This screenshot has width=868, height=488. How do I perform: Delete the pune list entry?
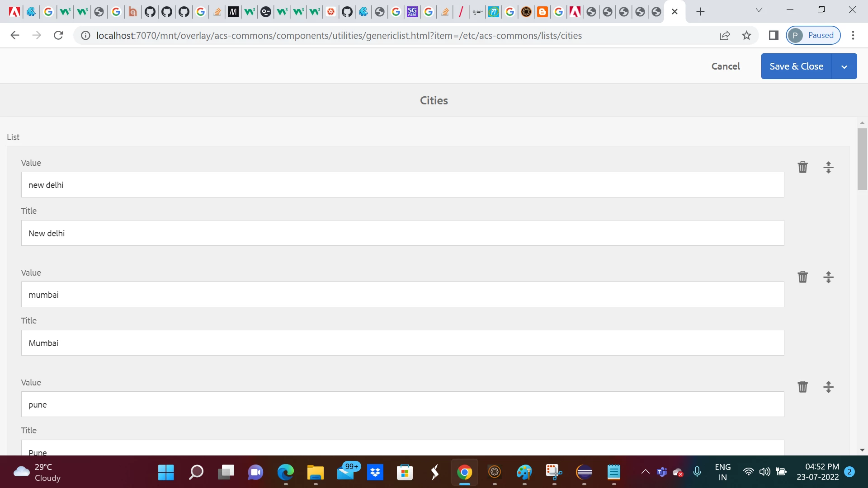802,387
